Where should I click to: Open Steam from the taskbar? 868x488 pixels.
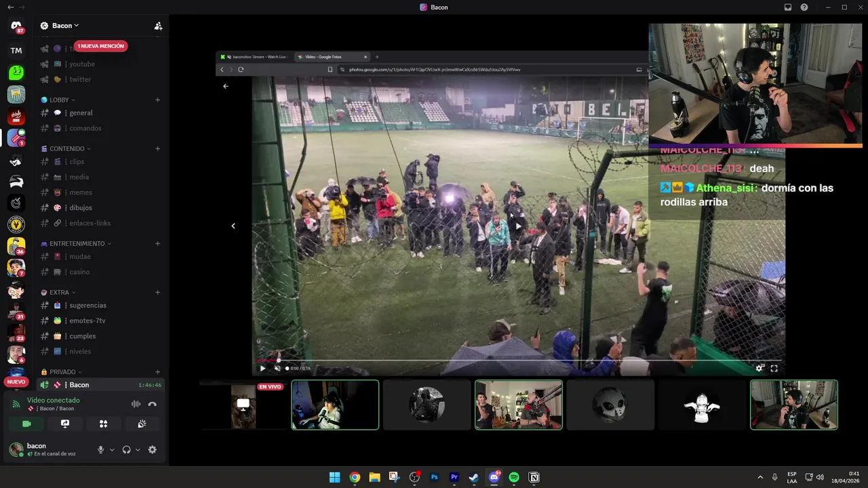(474, 477)
